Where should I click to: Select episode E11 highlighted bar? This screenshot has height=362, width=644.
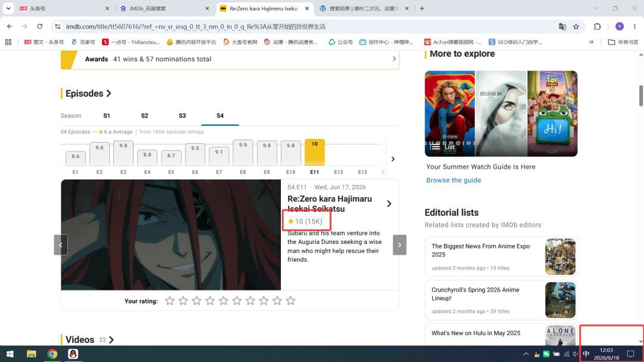(315, 152)
